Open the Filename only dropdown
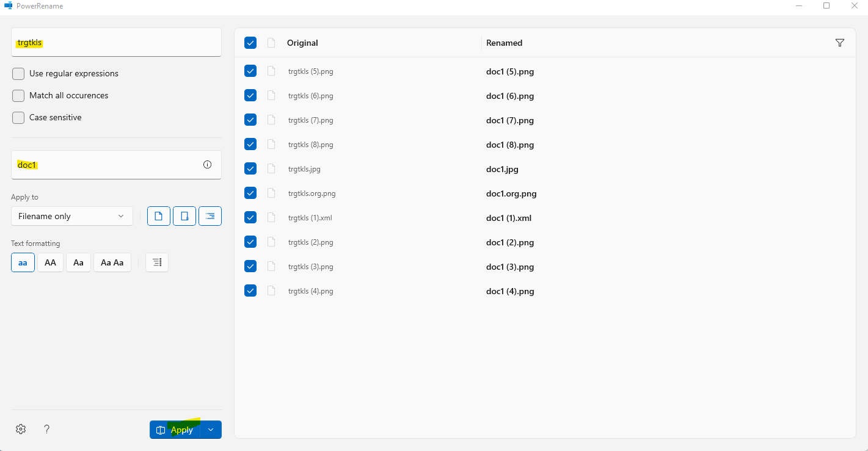Viewport: 868px width, 451px height. point(71,216)
